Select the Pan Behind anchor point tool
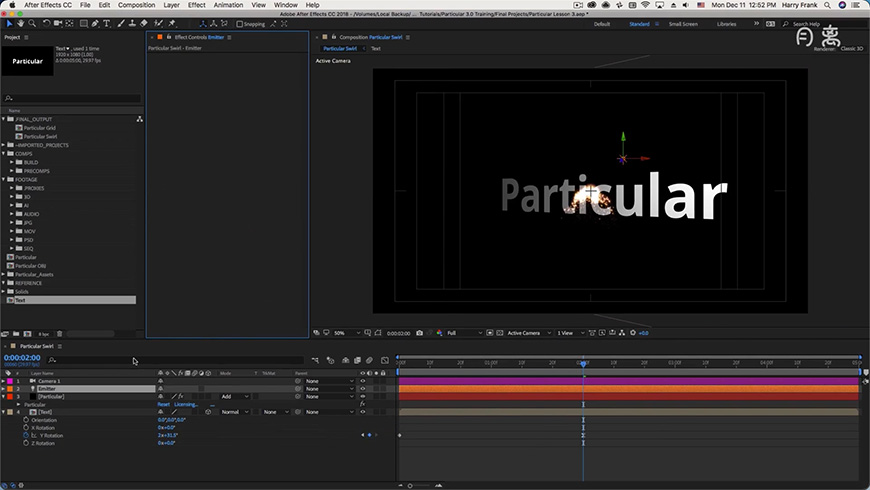Viewport: 870px width, 490px height. 69,24
